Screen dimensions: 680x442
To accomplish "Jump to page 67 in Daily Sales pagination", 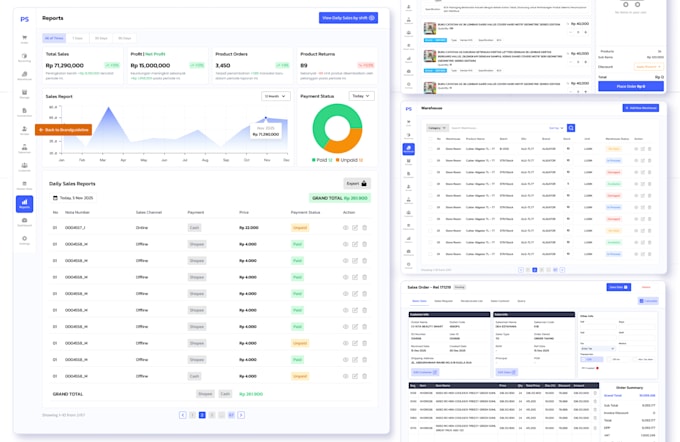I will [231, 415].
